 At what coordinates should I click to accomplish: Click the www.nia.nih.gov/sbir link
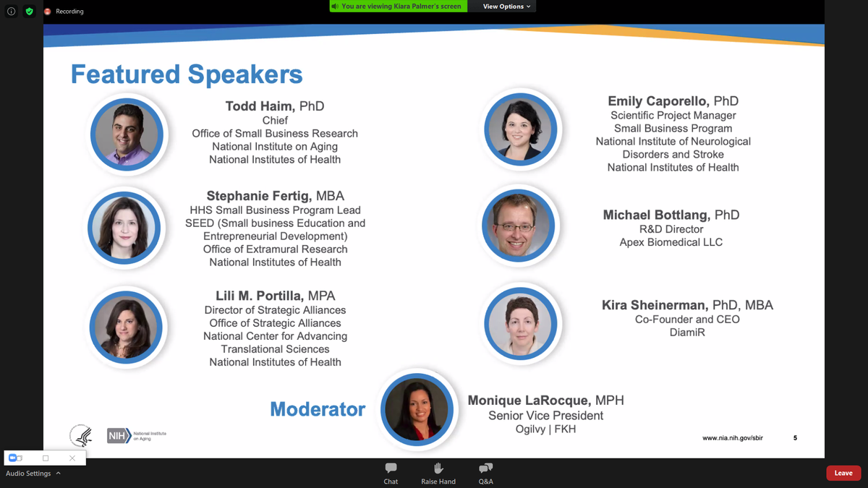pyautogui.click(x=733, y=437)
